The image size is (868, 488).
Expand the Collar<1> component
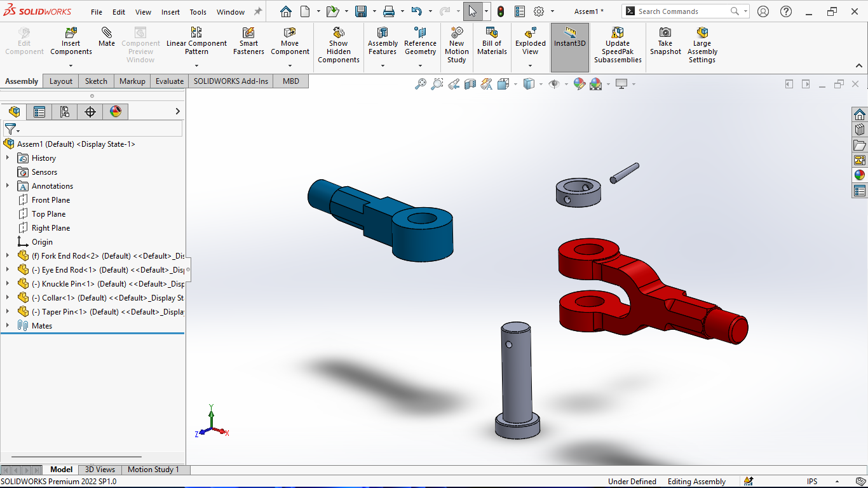(7, 297)
